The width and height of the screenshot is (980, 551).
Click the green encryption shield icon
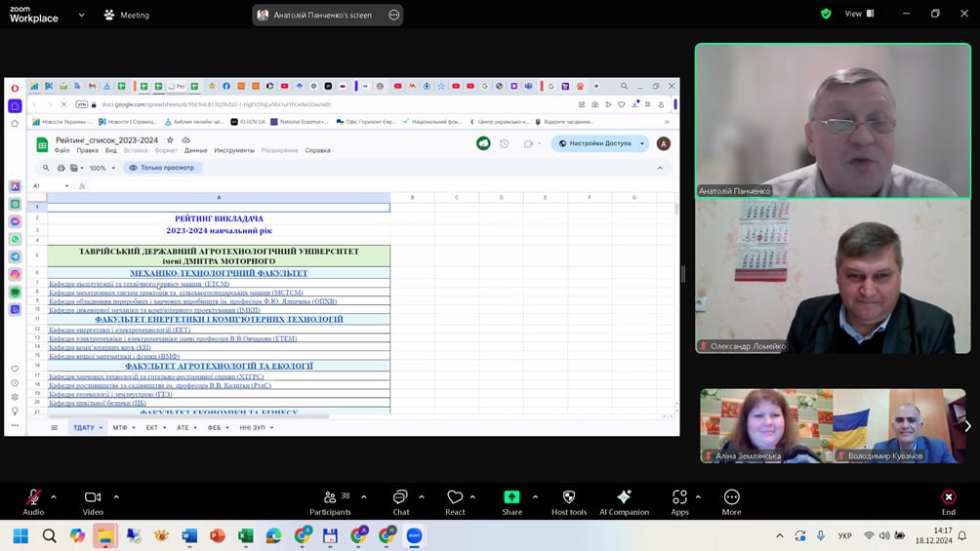(x=826, y=14)
